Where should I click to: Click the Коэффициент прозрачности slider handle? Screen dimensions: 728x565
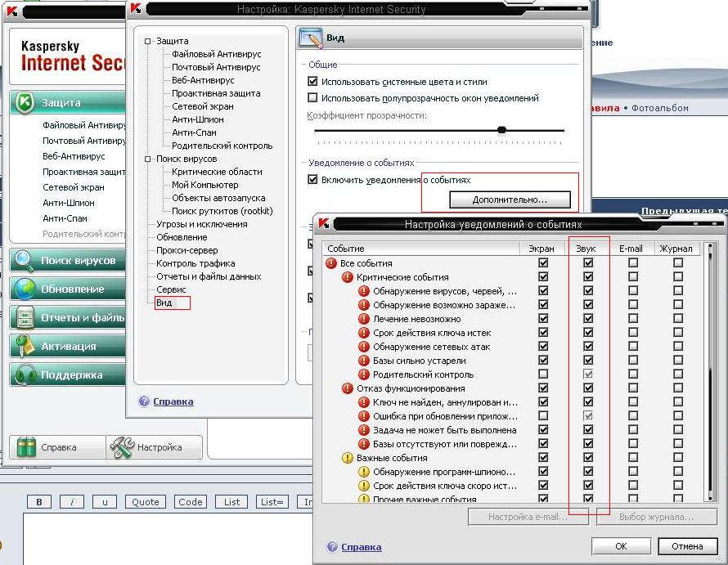[x=501, y=130]
